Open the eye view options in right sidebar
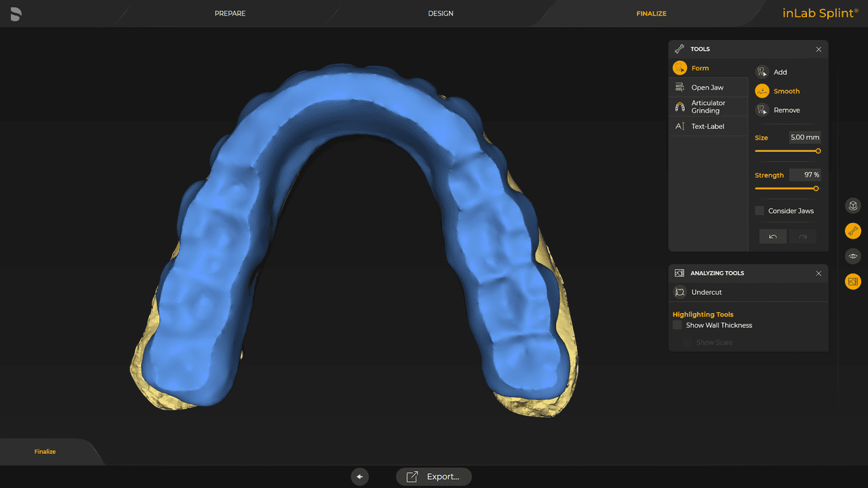This screenshot has width=868, height=488. [852, 256]
